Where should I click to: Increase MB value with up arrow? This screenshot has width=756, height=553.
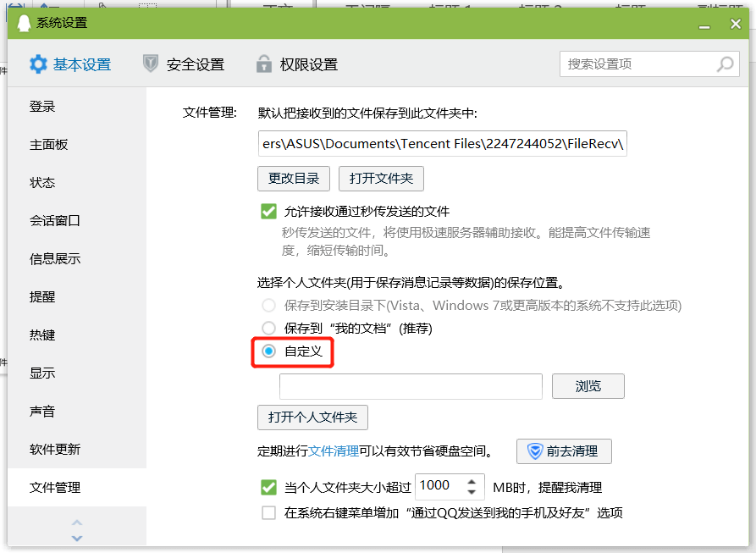tap(472, 481)
